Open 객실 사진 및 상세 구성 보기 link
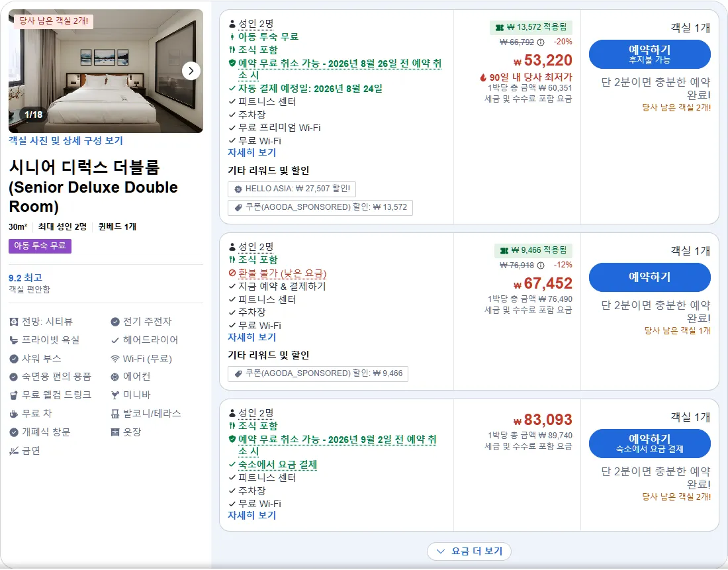The width and height of the screenshot is (728, 570). click(x=66, y=141)
